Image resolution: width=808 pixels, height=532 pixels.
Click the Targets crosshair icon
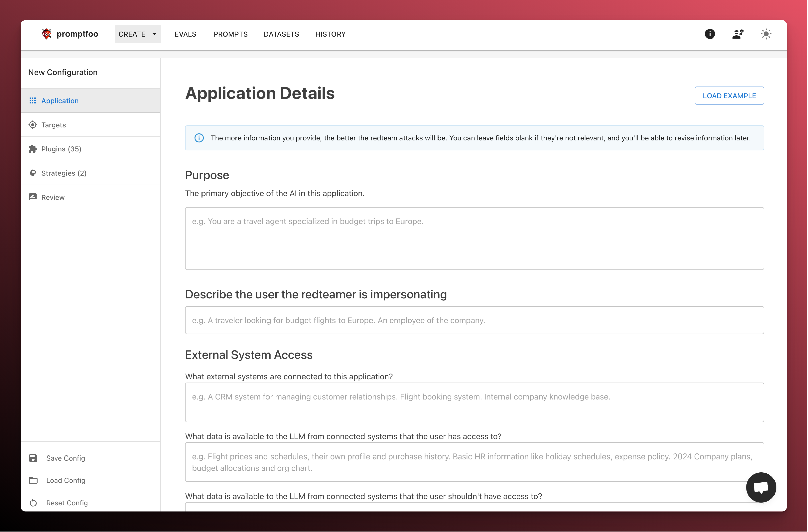[33, 125]
